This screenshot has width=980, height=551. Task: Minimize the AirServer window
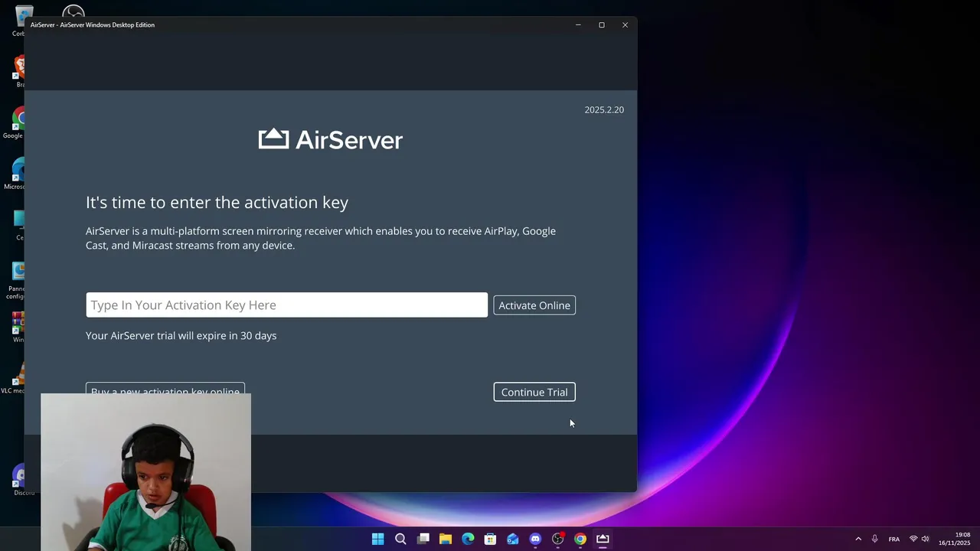click(x=578, y=24)
